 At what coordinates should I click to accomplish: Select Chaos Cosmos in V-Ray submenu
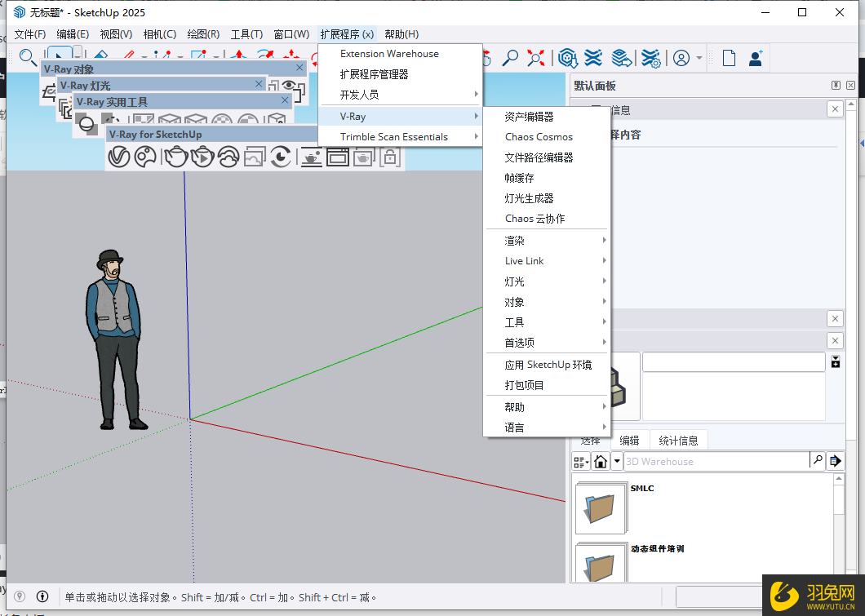click(547, 137)
